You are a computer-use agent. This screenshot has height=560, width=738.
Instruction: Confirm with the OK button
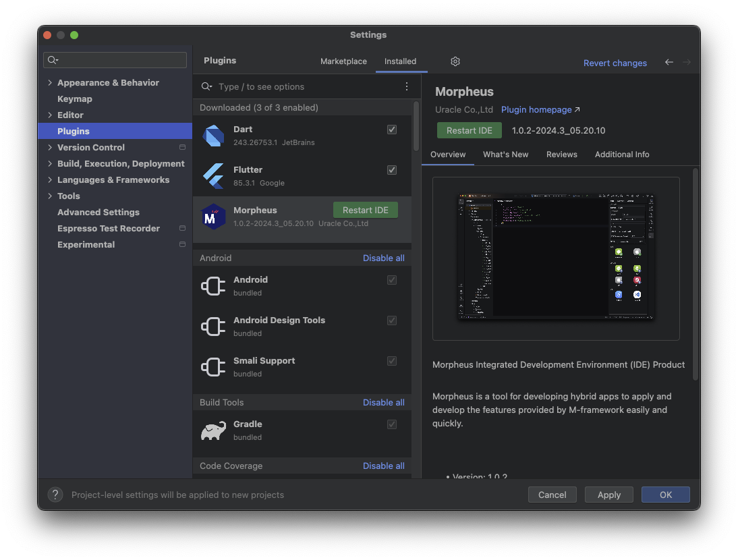pos(666,495)
